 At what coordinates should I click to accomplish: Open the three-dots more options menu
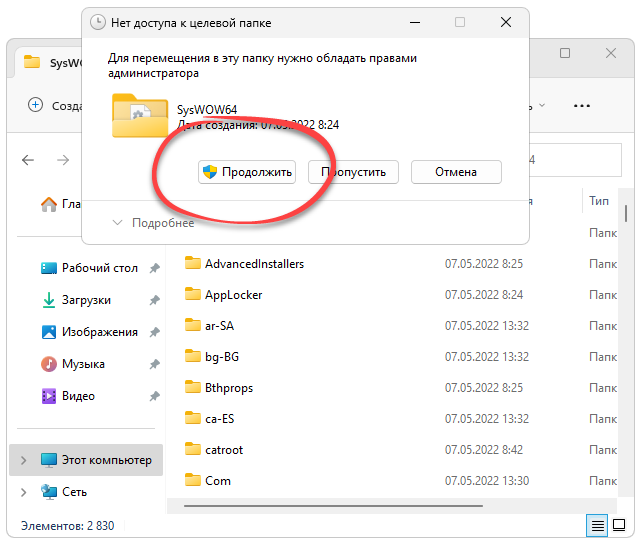coord(582,106)
